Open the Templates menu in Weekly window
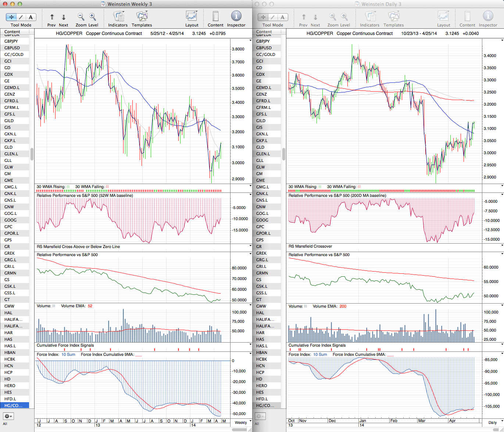504x432 pixels. click(142, 17)
